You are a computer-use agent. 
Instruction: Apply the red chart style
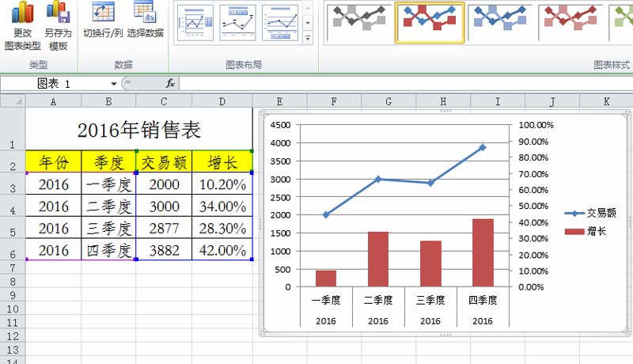click(570, 21)
